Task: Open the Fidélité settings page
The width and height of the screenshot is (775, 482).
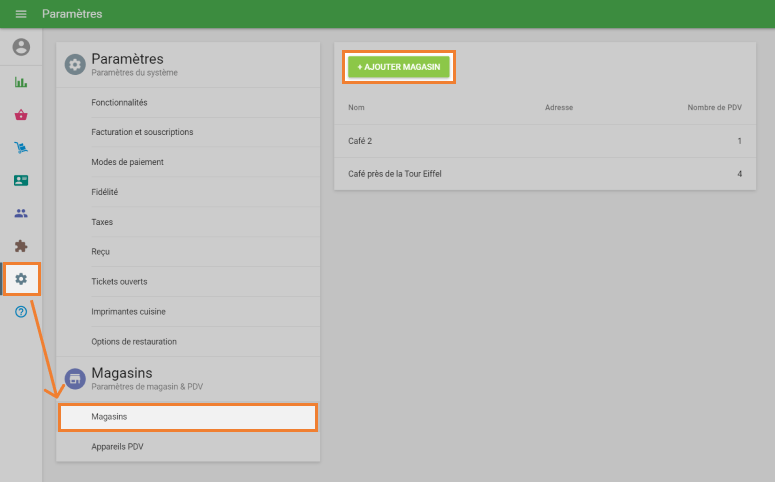Action: [x=105, y=192]
